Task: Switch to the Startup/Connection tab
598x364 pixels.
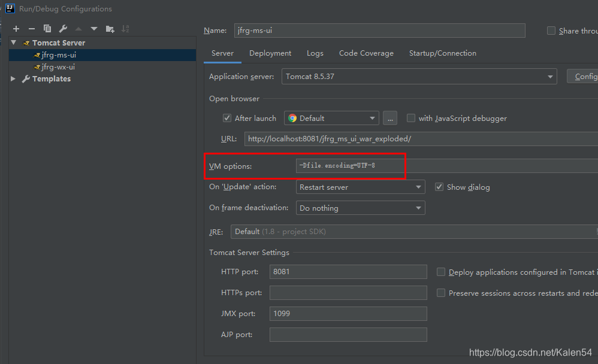Action: tap(443, 53)
